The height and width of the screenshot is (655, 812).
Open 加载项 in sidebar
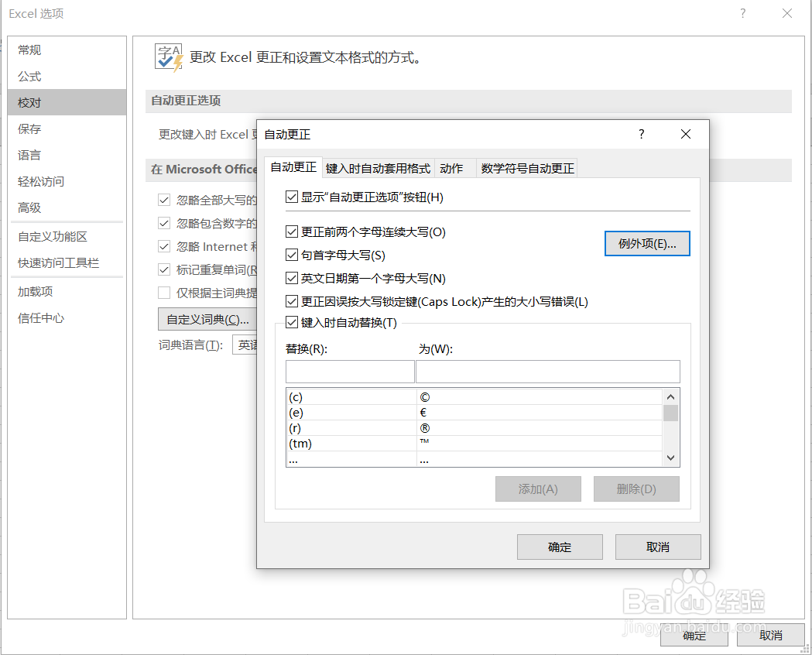(67, 292)
